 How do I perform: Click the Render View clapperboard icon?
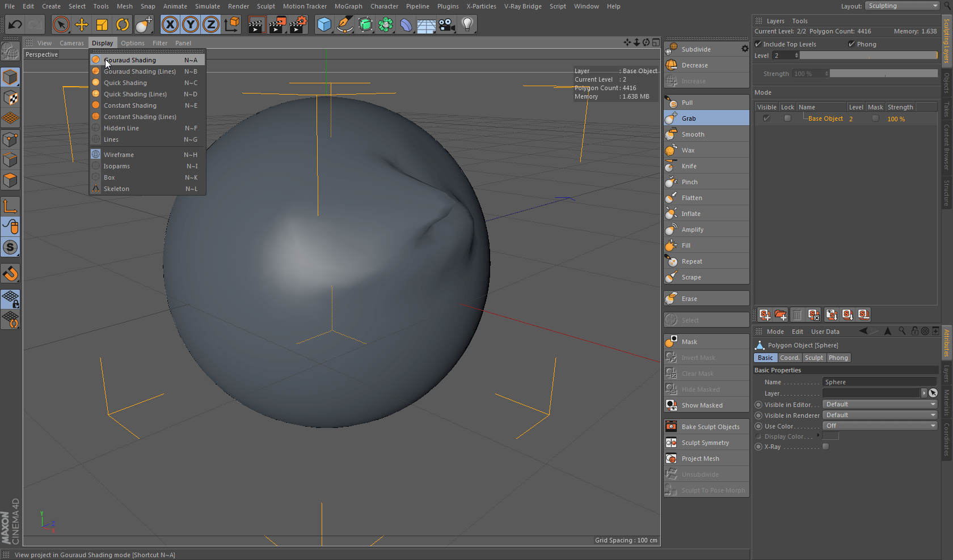256,24
